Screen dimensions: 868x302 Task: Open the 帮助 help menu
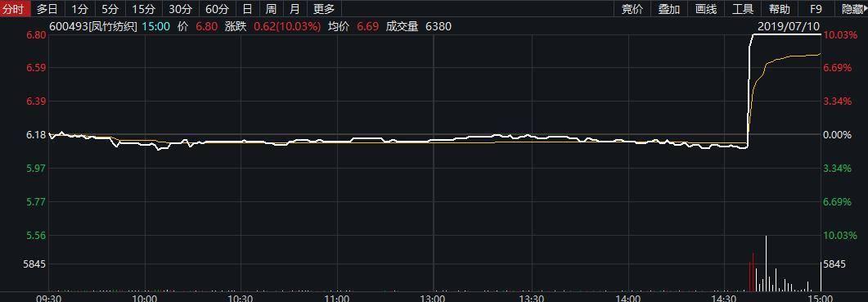click(x=780, y=8)
